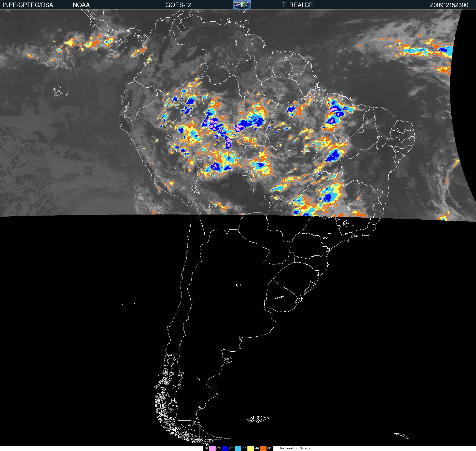Click the INPE/CPTEC/DSA header text
The image size is (476, 451).
28,5
